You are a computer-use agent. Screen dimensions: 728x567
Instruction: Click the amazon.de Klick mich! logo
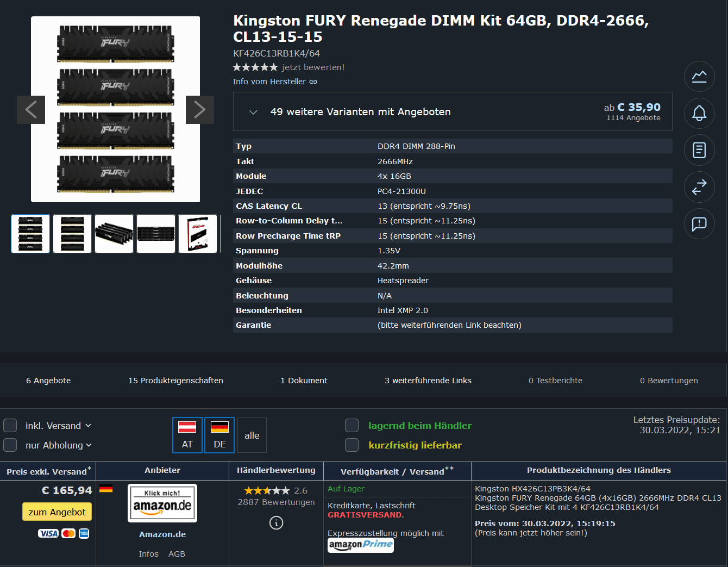[x=162, y=503]
